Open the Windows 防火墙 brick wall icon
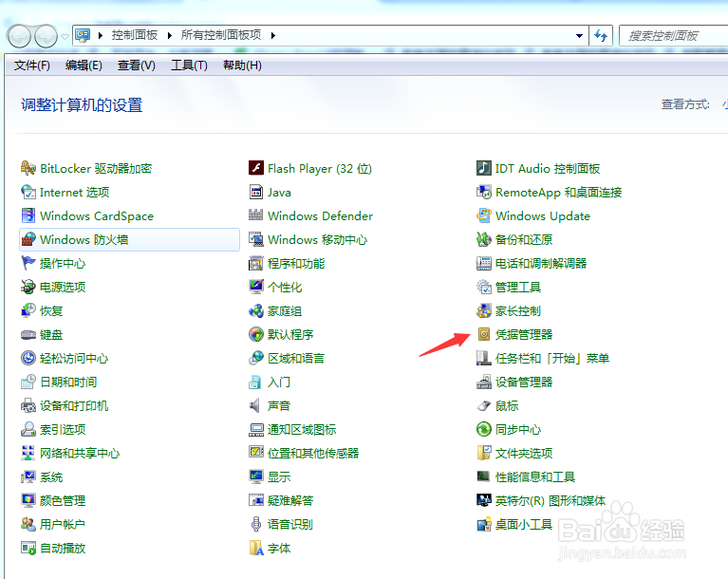Image resolution: width=728 pixels, height=579 pixels. [28, 239]
